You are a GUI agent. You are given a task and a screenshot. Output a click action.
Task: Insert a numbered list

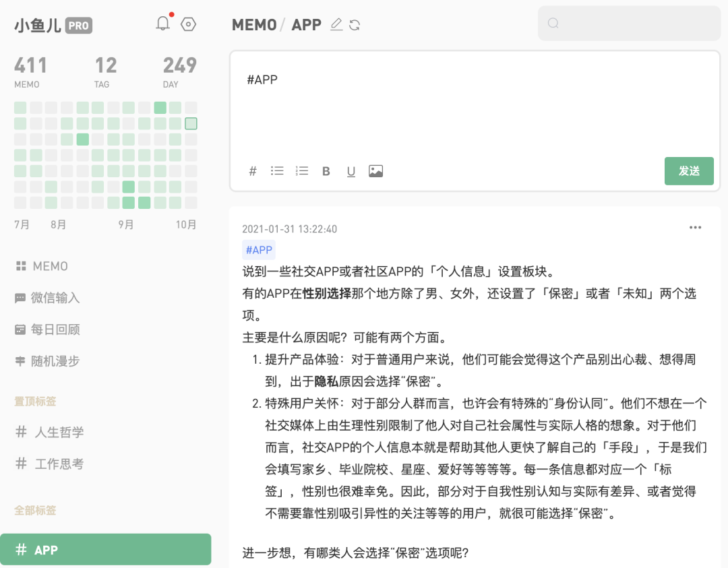coord(302,170)
